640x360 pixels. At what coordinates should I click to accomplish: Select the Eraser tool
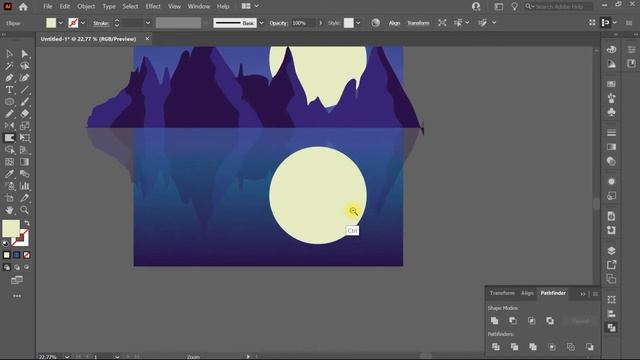pyautogui.click(x=24, y=114)
